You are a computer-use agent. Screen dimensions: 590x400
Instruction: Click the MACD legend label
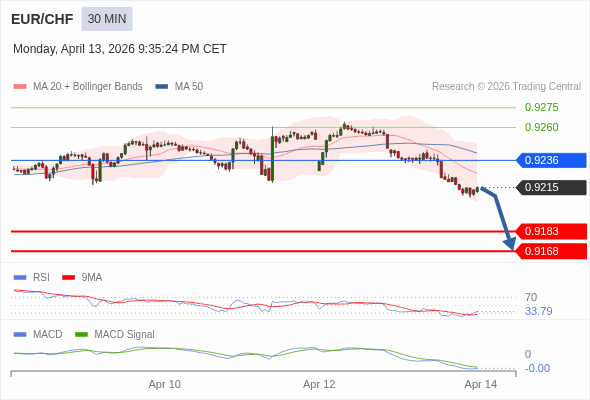[48, 335]
